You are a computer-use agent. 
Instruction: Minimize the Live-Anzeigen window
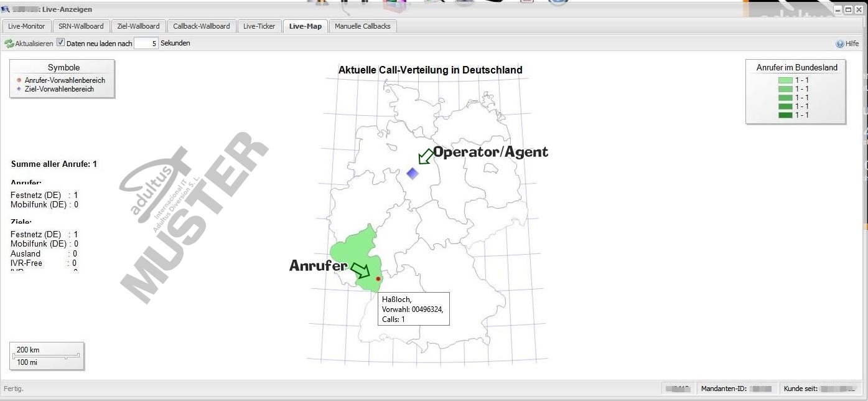coord(838,9)
